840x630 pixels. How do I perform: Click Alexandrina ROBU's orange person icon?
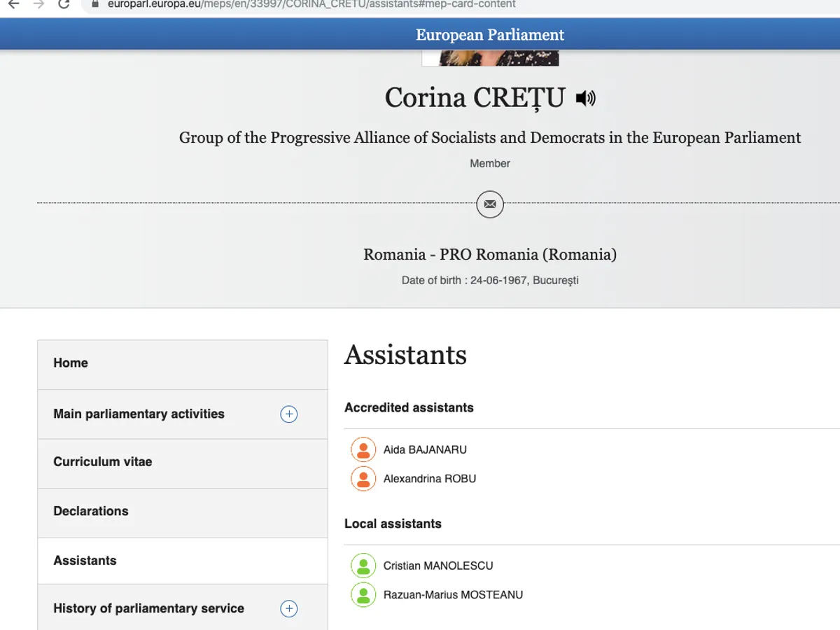[x=363, y=479]
